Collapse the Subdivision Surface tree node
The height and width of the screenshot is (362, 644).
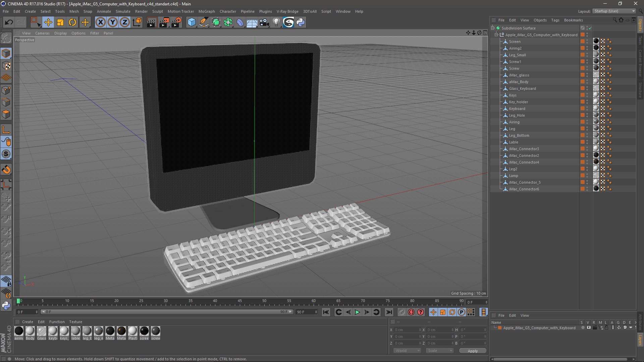point(493,28)
